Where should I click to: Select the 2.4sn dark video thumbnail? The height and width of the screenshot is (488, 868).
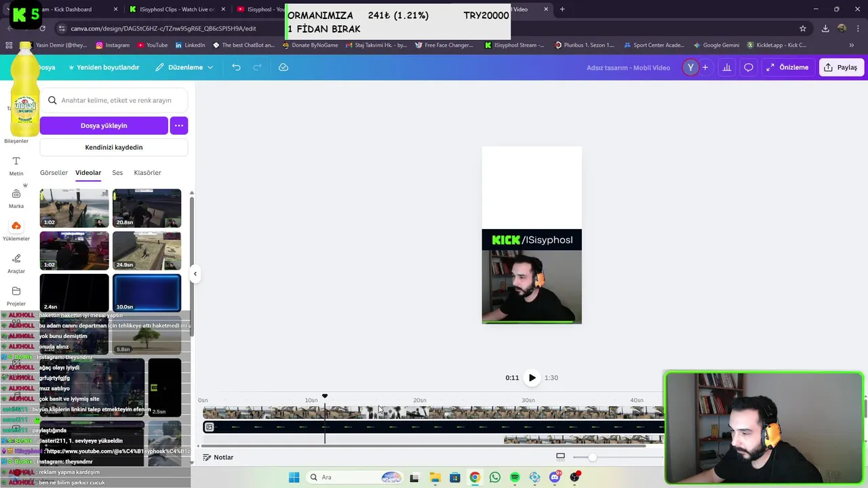pyautogui.click(x=74, y=293)
